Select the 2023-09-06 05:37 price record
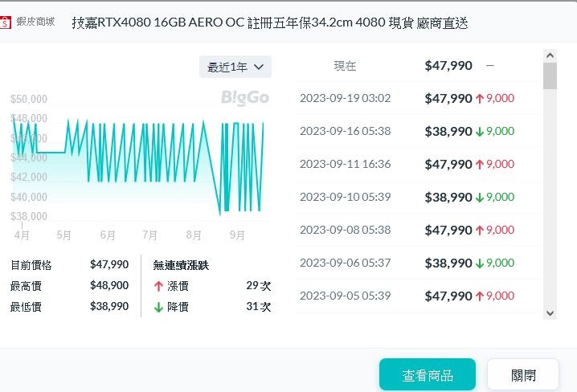577x392 pixels. (x=419, y=263)
